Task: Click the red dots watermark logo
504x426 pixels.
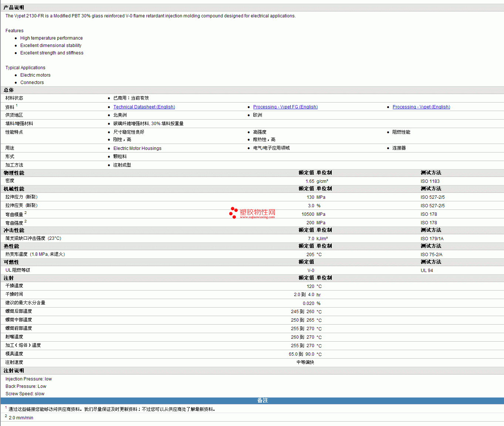Action: coord(233,212)
